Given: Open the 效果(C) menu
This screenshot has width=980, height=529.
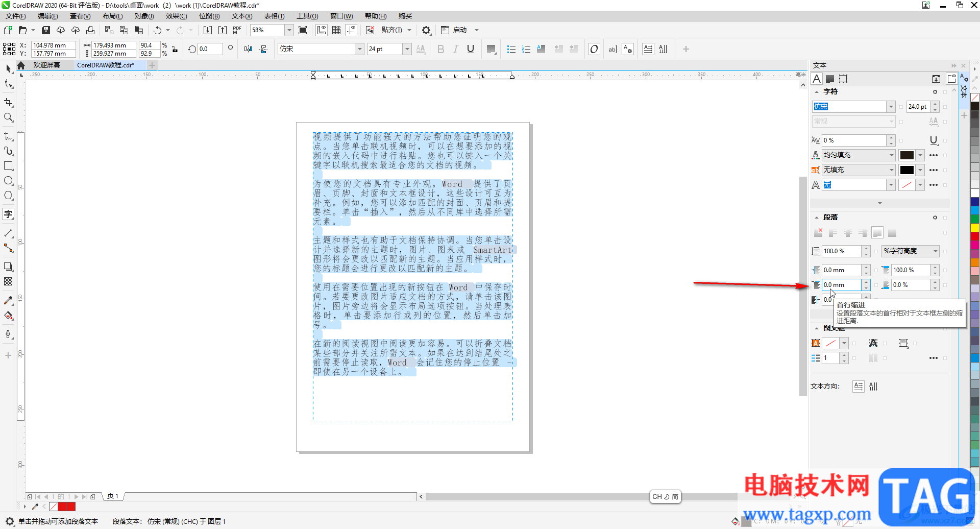Looking at the screenshot, I should 176,16.
